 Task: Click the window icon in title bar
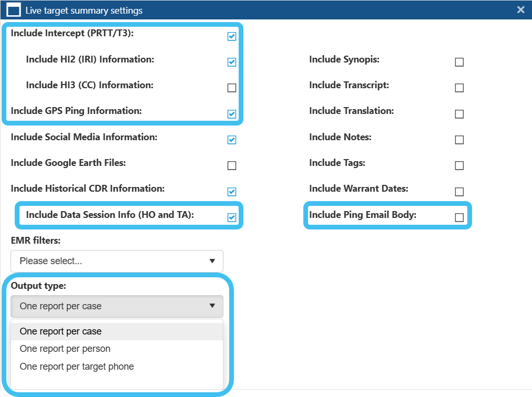(x=14, y=10)
